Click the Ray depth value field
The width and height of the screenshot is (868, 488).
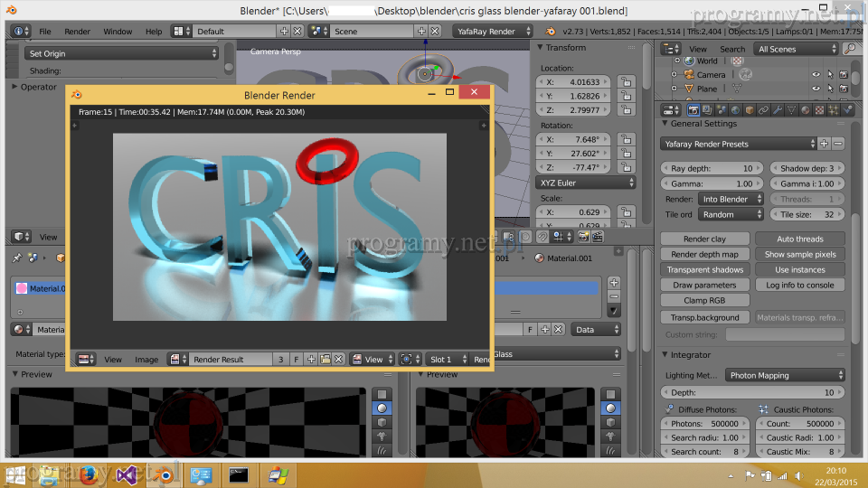[x=712, y=169]
